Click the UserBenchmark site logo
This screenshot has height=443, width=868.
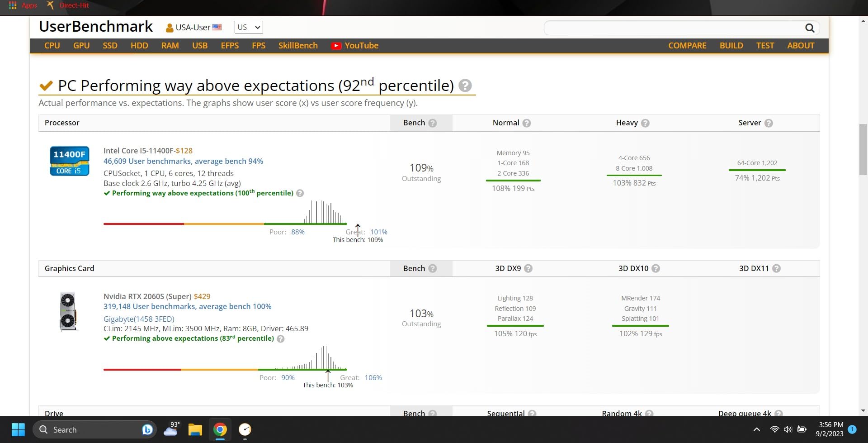[x=96, y=27]
